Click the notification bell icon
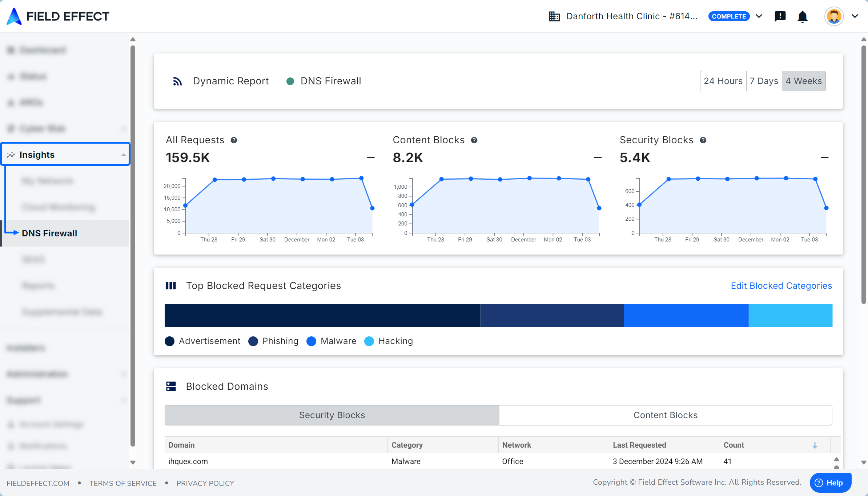Screen dimensions: 868x496 pyautogui.click(x=802, y=17)
